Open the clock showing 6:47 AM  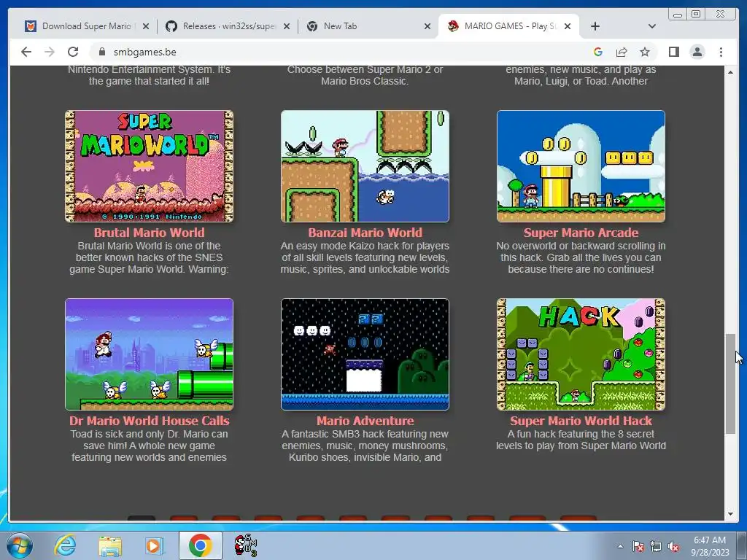click(710, 546)
